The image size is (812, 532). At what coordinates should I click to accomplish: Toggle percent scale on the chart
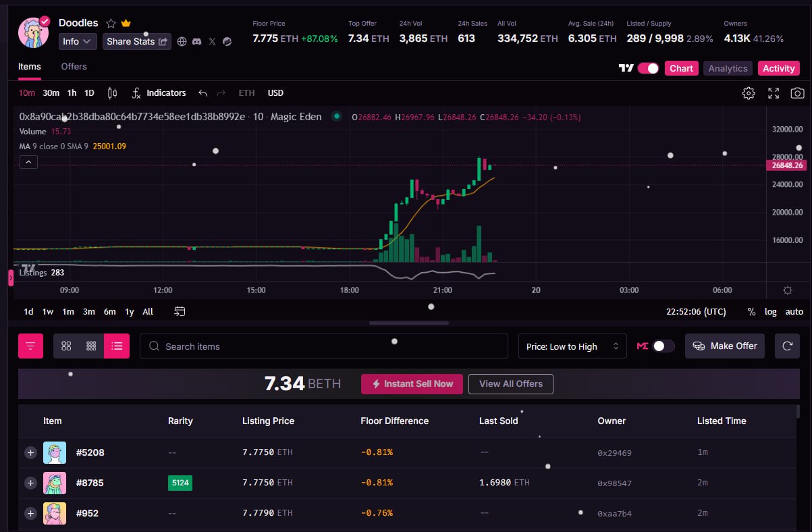click(x=751, y=311)
